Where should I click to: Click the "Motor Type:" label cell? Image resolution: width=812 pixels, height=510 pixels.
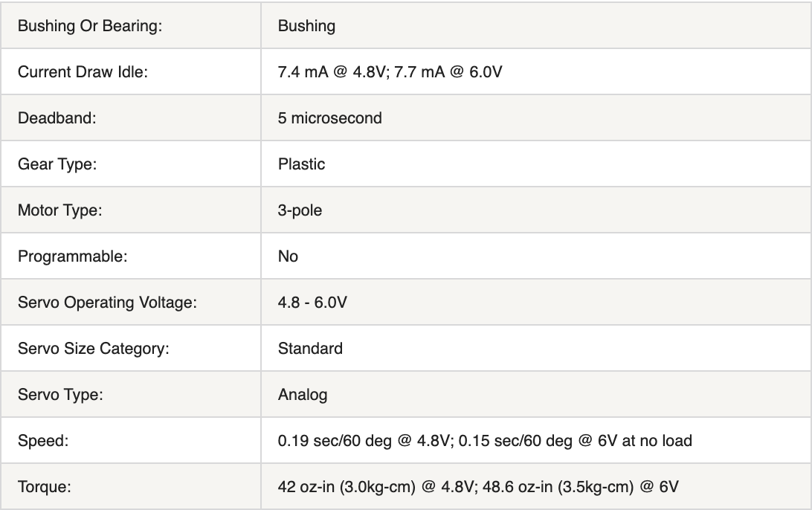pos(59,210)
